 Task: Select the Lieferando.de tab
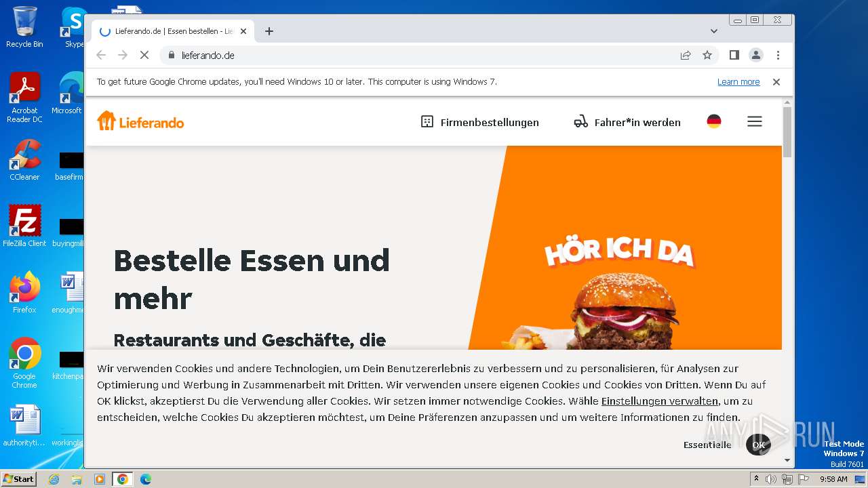pos(173,31)
